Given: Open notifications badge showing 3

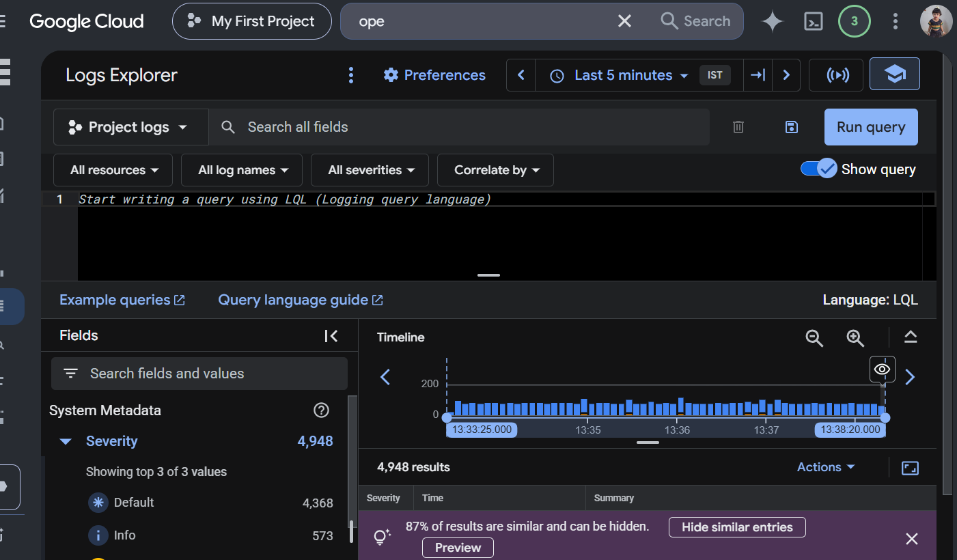Looking at the screenshot, I should click(854, 21).
